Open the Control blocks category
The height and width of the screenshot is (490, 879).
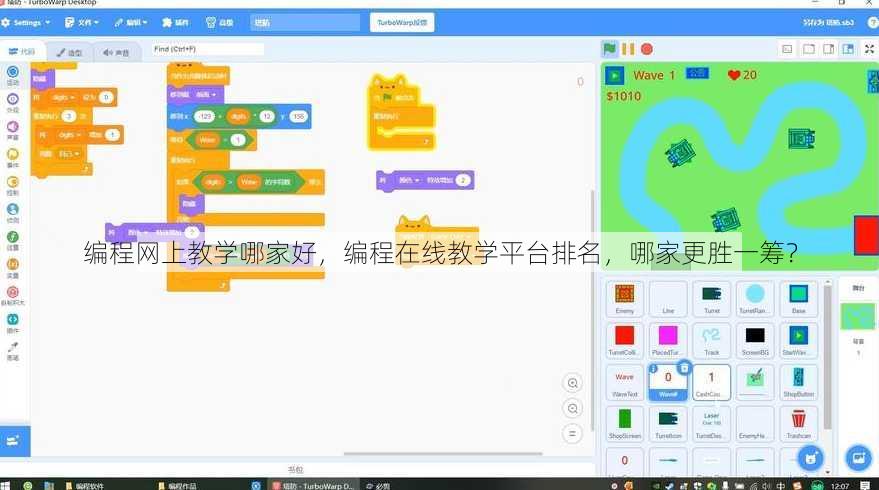pyautogui.click(x=12, y=185)
